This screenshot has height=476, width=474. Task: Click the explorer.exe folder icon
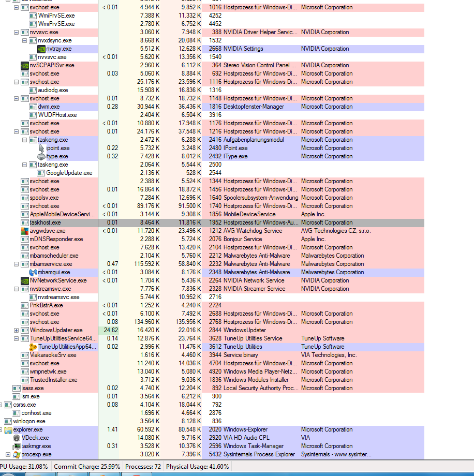click(x=8, y=429)
